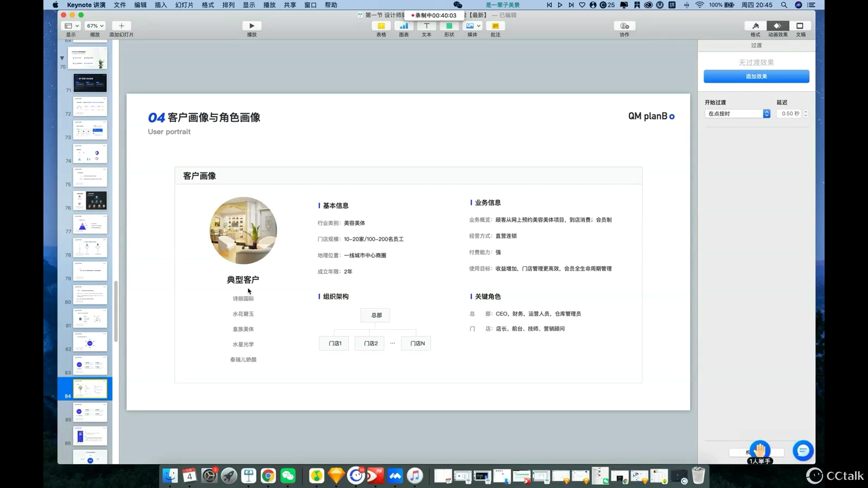Viewport: 868px width, 488px height.
Task: Click the next track icon in menu bar
Action: pyautogui.click(x=571, y=5)
